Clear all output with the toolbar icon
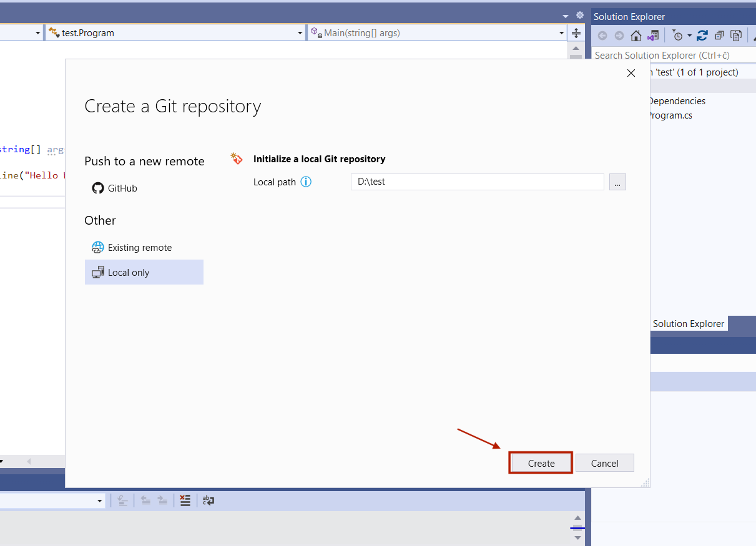This screenshot has height=546, width=756. click(x=185, y=500)
